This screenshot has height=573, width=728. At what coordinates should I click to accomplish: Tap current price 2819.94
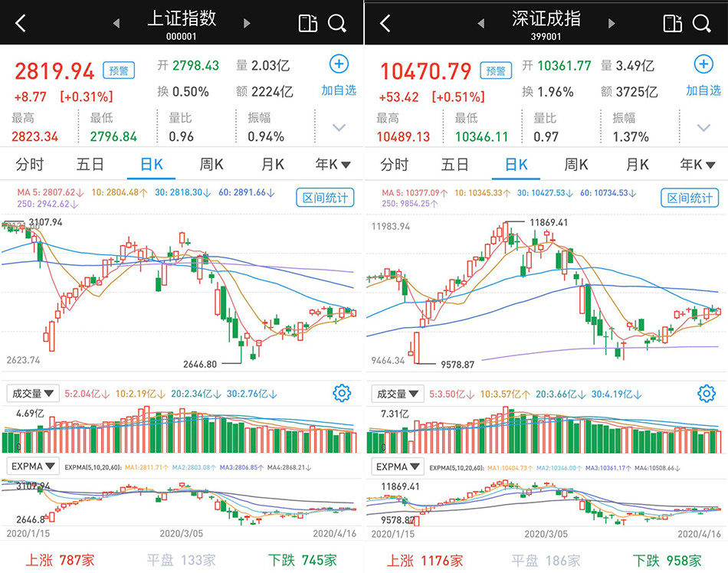coord(54,71)
